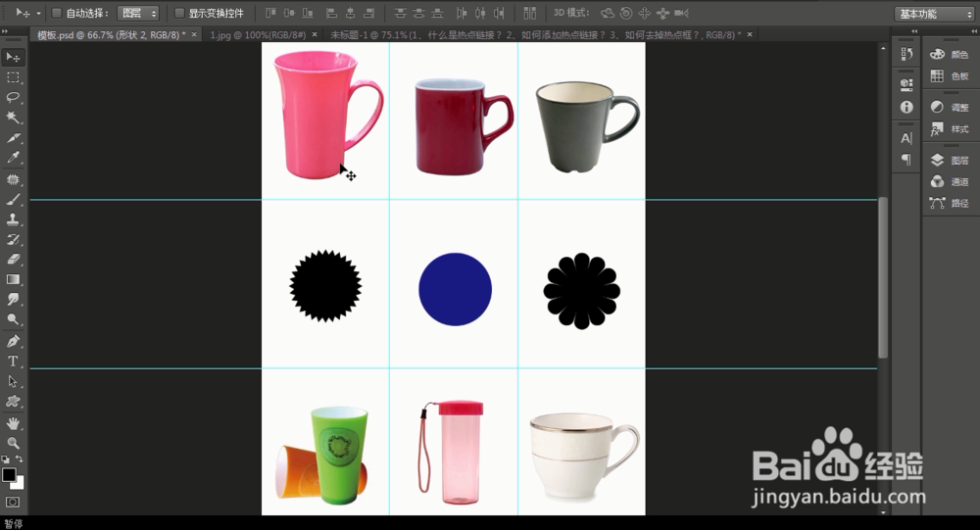The image size is (980, 530).
Task: Select the Rectangular Marquee tool
Action: (13, 77)
